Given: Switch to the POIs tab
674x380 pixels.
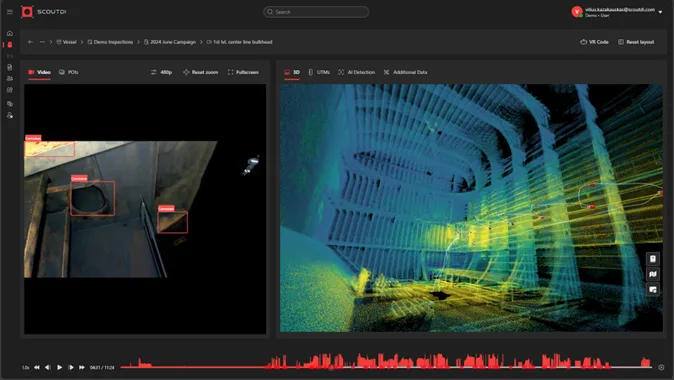Looking at the screenshot, I should (x=69, y=72).
